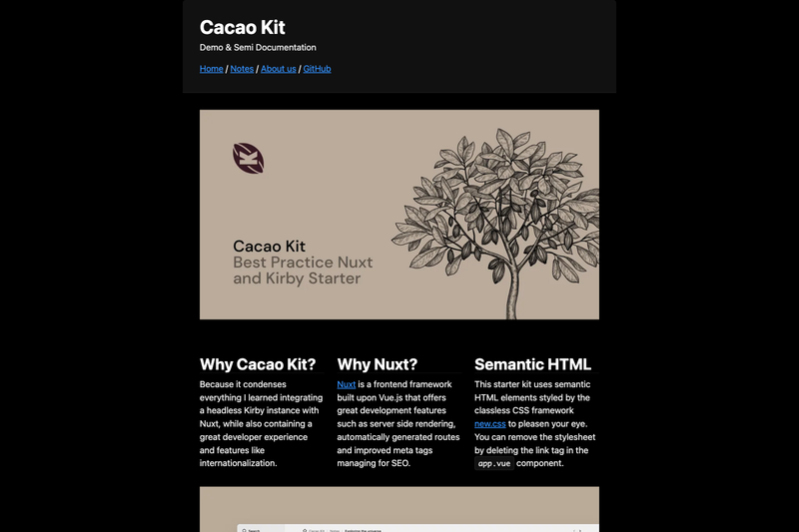Click the Demo & Semi Documentation subtitle
The image size is (799, 532).
click(258, 47)
